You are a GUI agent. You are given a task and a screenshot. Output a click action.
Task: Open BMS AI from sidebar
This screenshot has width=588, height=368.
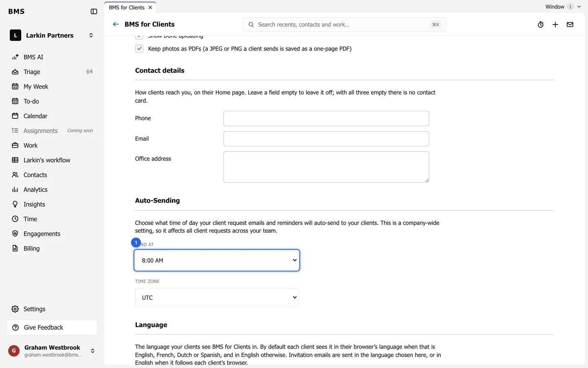point(52,57)
